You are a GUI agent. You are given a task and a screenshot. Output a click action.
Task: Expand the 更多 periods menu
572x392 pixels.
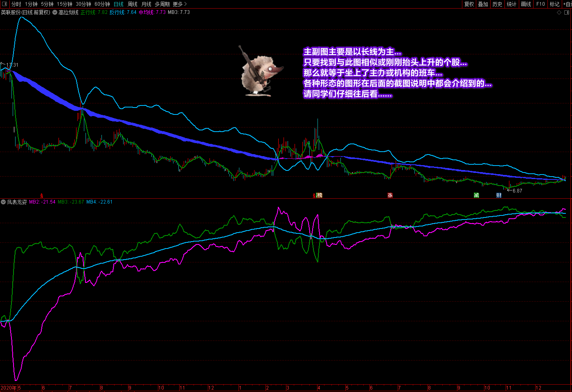coord(180,4)
